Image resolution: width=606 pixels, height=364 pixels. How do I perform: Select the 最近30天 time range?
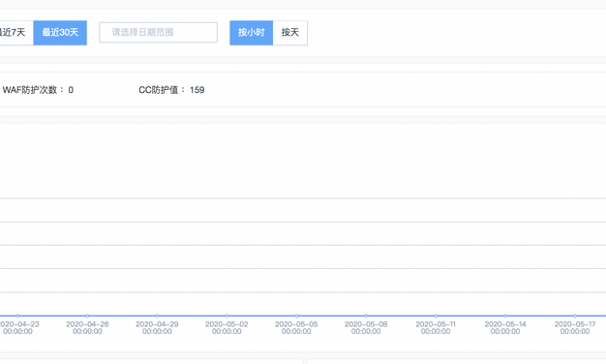[x=60, y=33]
